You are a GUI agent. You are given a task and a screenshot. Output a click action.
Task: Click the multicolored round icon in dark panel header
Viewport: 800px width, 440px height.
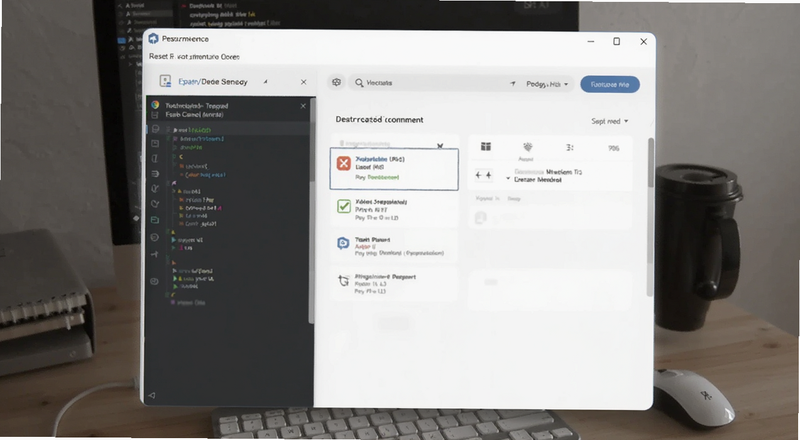coord(155,105)
